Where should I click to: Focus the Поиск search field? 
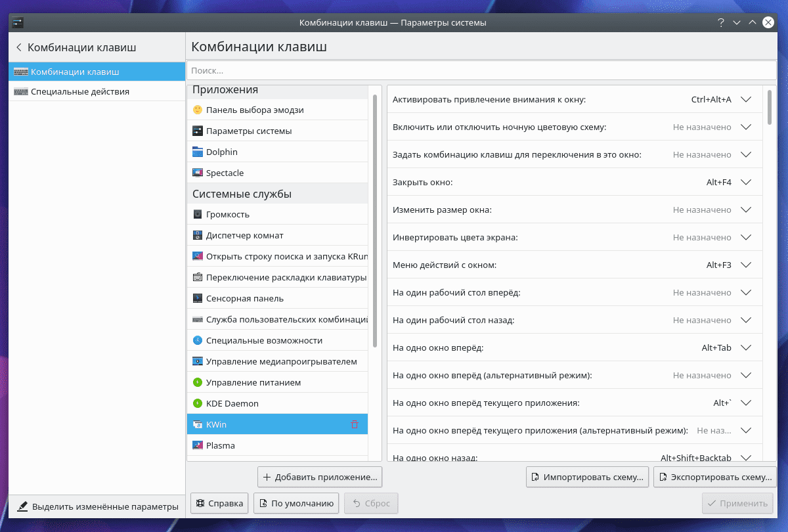tap(481, 70)
